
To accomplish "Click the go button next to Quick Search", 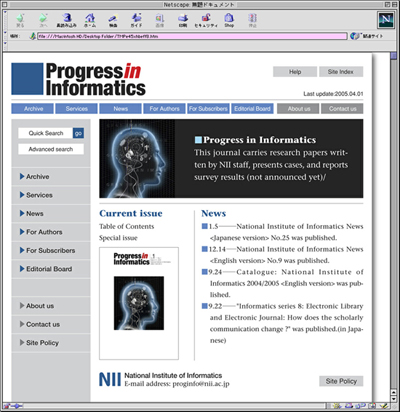I will (78, 133).
